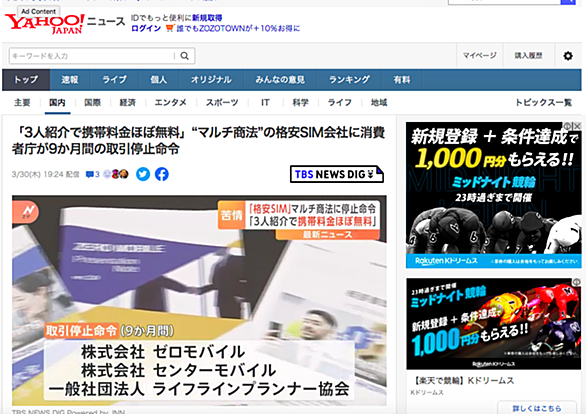
Task: Open the スポーツ category
Action: [x=222, y=102]
